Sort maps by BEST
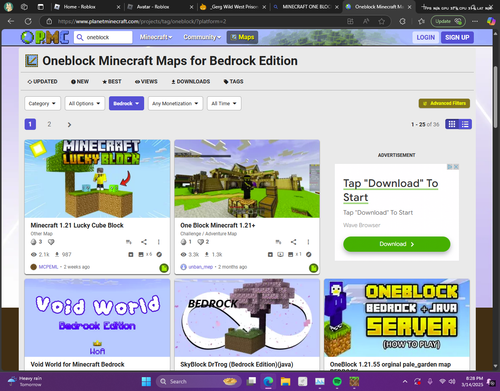This screenshot has width=500, height=391. point(112,81)
